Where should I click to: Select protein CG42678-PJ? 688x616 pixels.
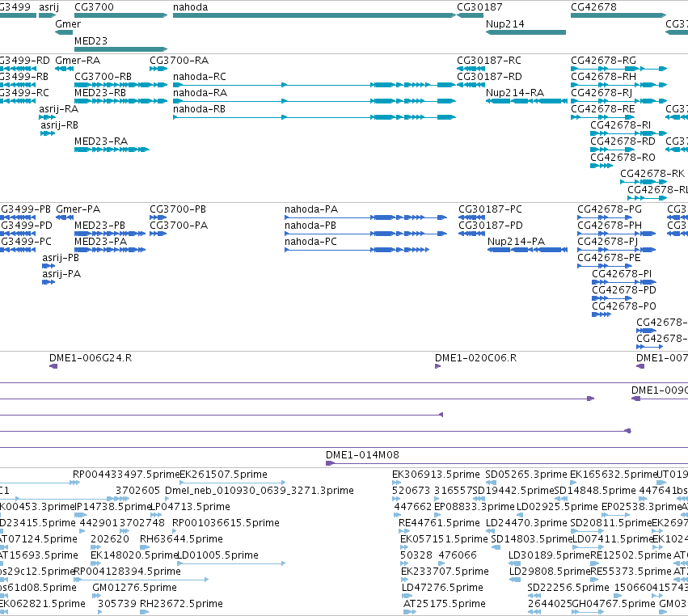pos(617,250)
